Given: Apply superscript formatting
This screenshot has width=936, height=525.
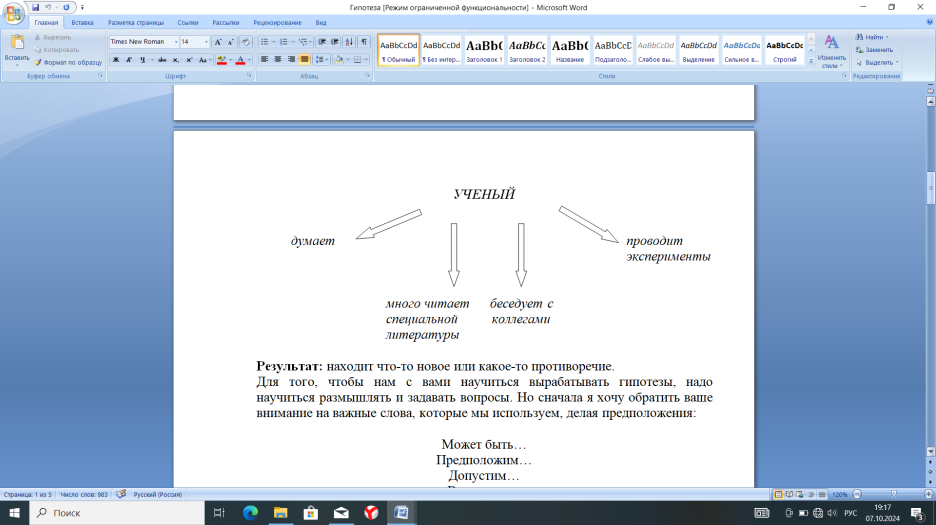Looking at the screenshot, I should tap(189, 60).
